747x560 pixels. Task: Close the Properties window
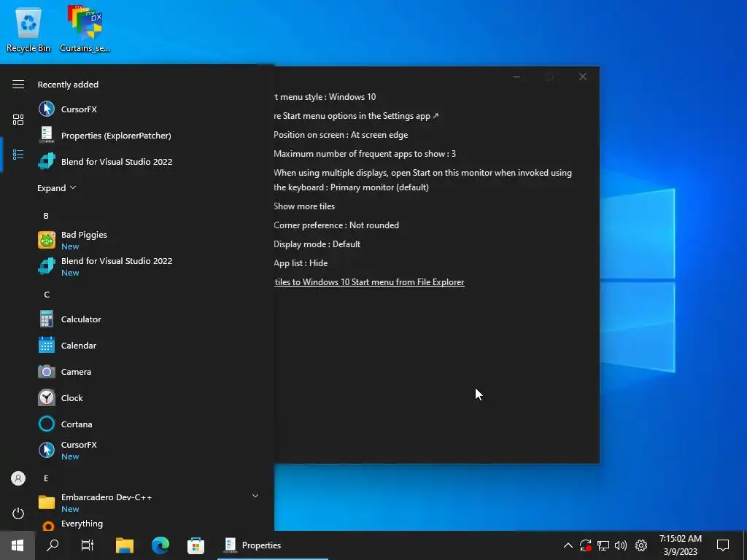[x=583, y=77]
